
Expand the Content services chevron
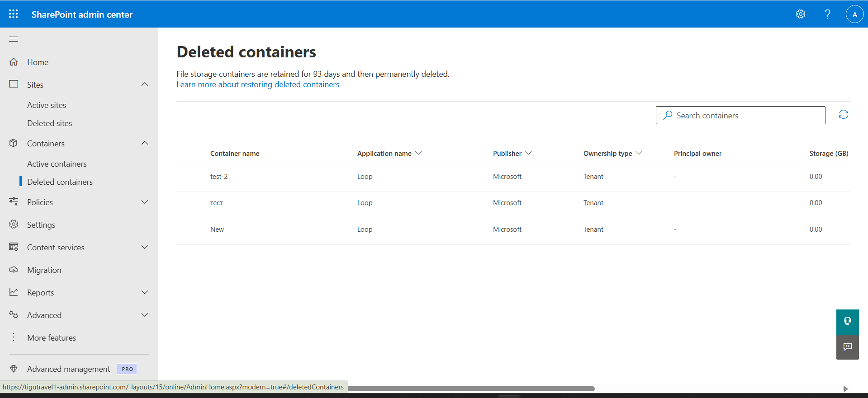pos(145,247)
